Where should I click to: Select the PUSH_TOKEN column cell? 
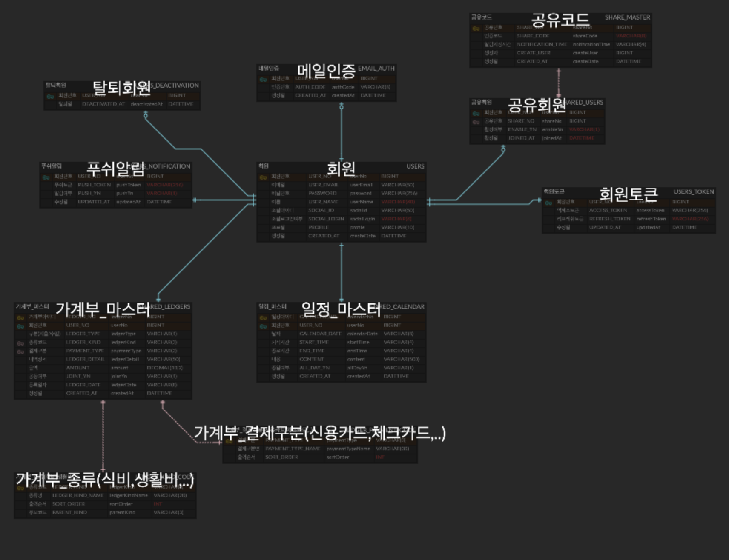(94, 185)
